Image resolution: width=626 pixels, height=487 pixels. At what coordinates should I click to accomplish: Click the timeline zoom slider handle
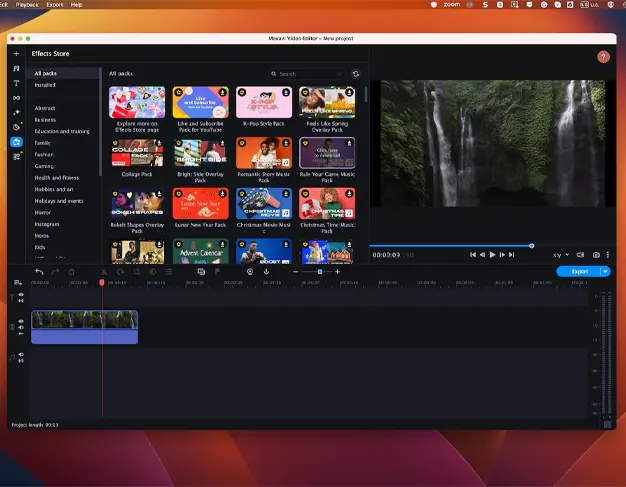320,272
